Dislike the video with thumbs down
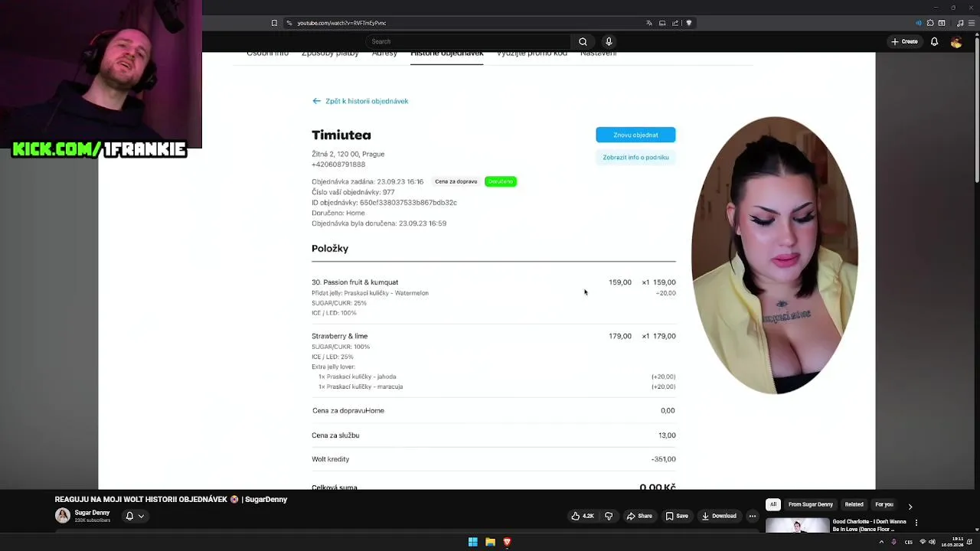The width and height of the screenshot is (980, 551). tap(609, 516)
